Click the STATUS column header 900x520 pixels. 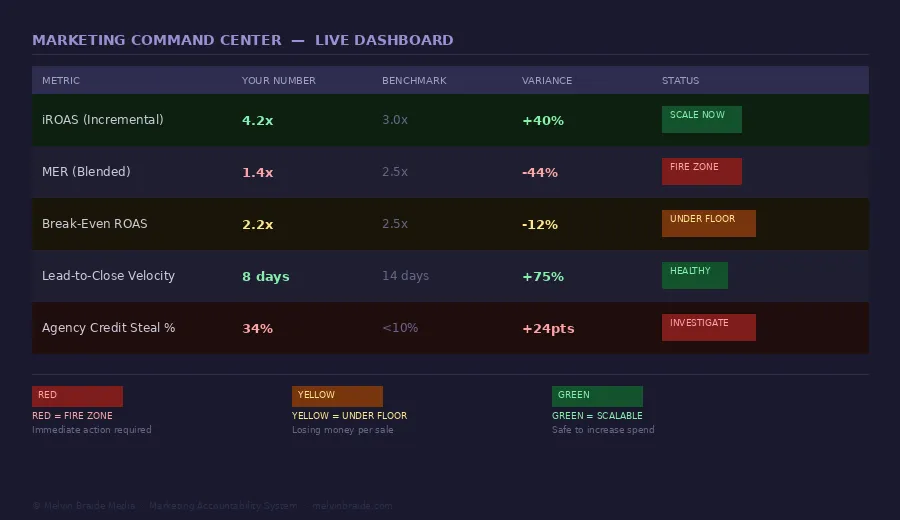(x=680, y=80)
